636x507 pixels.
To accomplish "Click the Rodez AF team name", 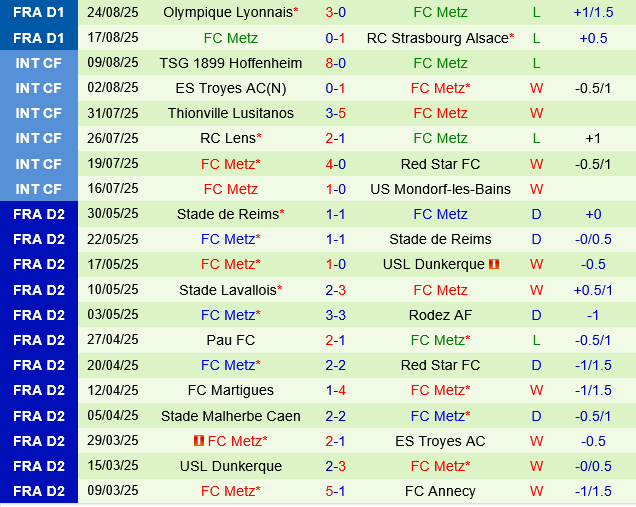I will pos(440,315).
